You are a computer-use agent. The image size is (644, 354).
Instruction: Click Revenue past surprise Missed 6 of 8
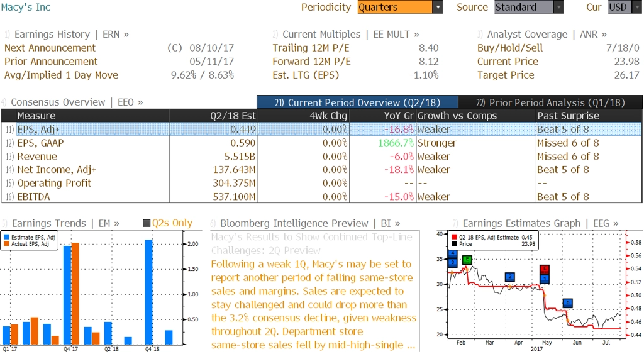[x=568, y=157]
